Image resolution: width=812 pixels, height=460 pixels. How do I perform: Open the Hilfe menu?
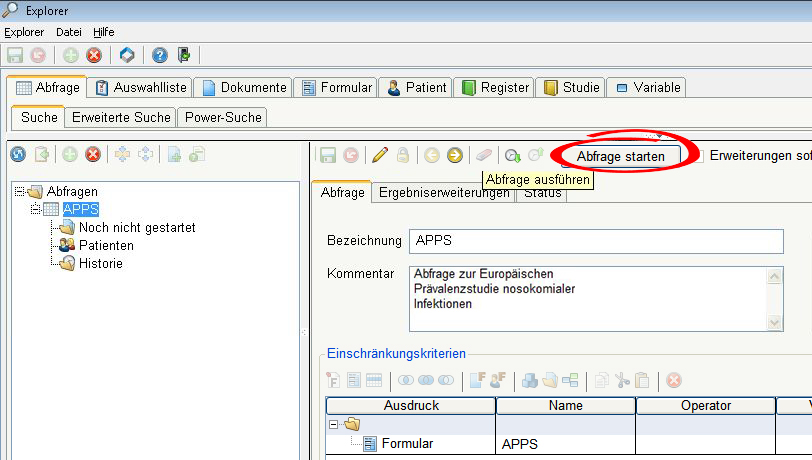tap(104, 32)
